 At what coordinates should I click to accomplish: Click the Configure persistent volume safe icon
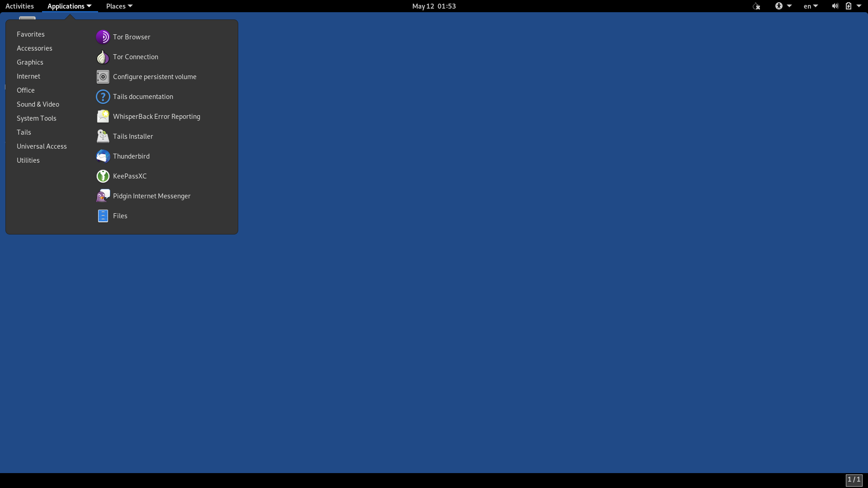[103, 77]
